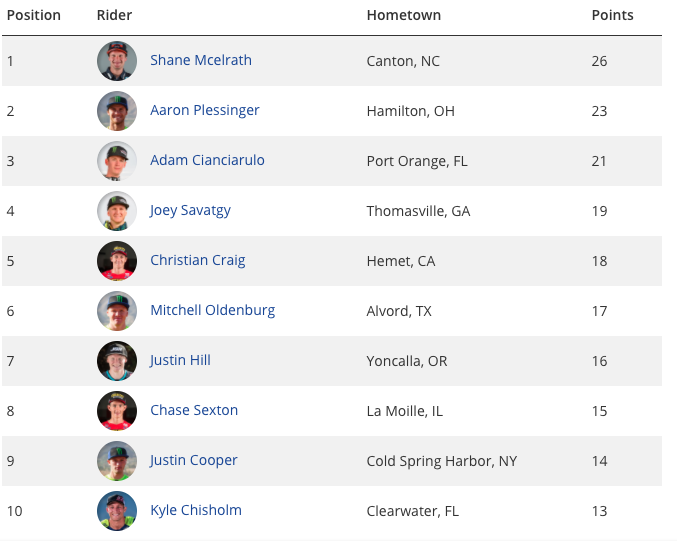Click Chase Sexton's portrait thumbnail
Viewport: 677px width, 541px height.
117,411
